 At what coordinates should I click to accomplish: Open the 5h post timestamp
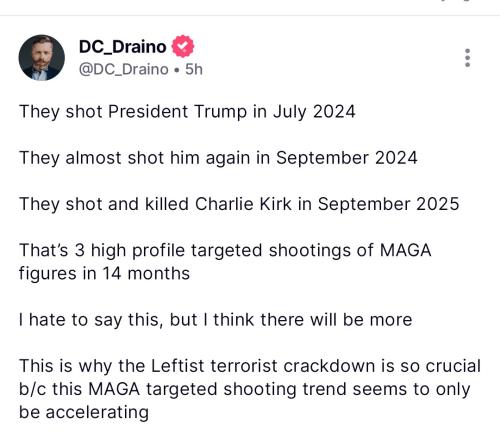click(194, 69)
